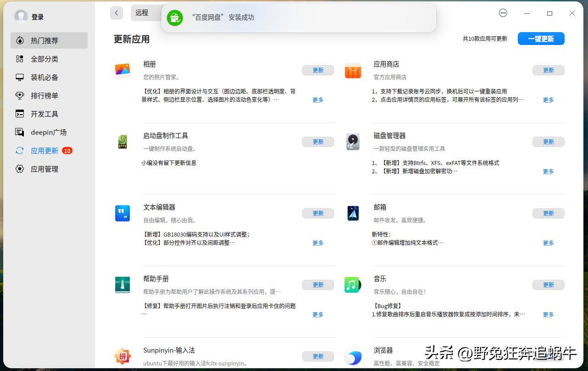
Task: Click the user avatar next to 登录
Action: (x=21, y=17)
